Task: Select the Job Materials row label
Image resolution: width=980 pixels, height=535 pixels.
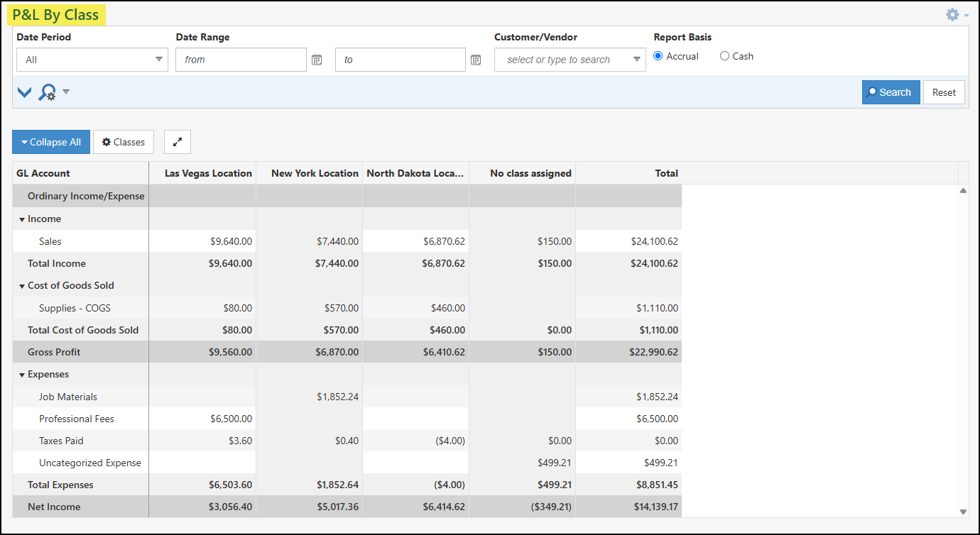Action: 68,397
